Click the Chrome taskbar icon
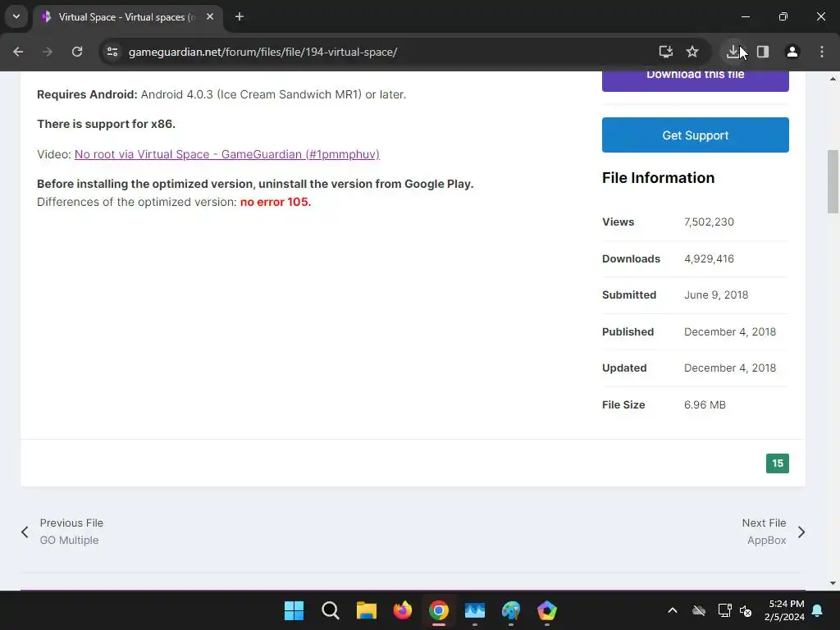Viewport: 840px width, 630px height. pyautogui.click(x=439, y=610)
